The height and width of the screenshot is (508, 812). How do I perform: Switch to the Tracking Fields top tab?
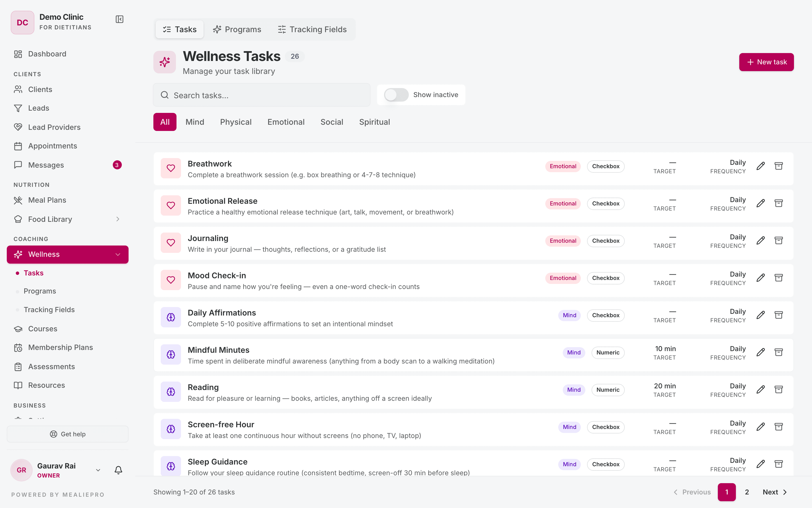[x=312, y=29]
